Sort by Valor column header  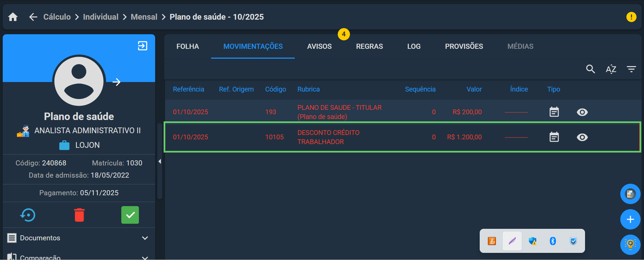[474, 89]
